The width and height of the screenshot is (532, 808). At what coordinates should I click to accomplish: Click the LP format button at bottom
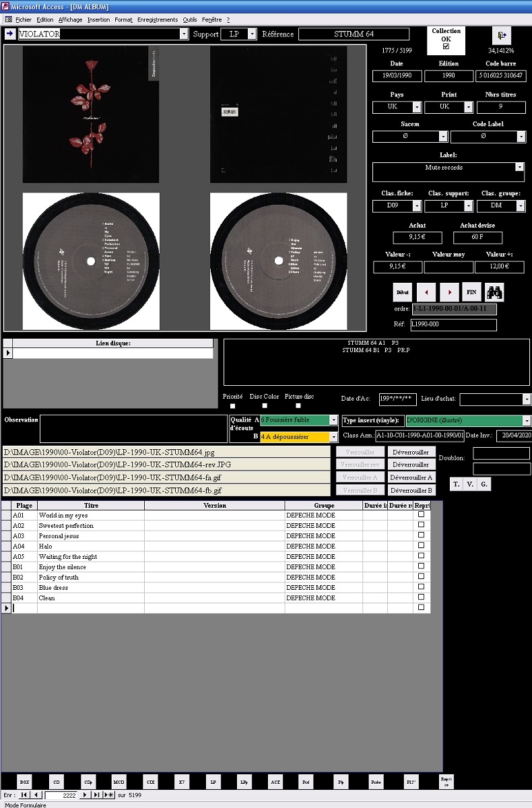coord(213,782)
